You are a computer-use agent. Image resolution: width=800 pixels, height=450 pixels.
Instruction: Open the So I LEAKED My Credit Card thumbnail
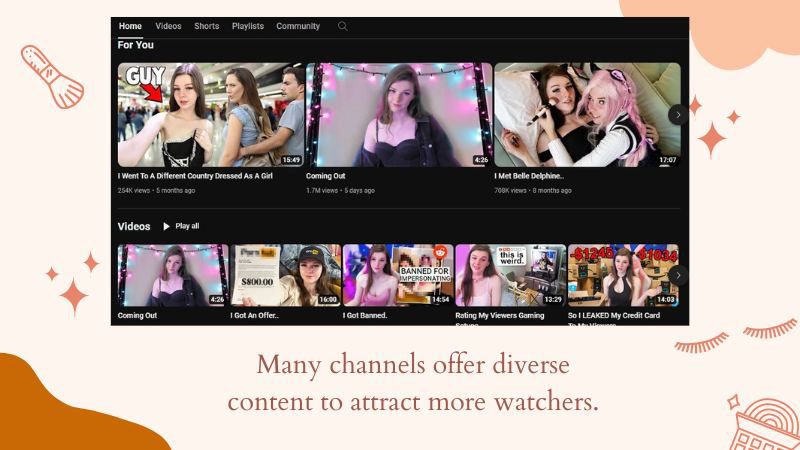[x=623, y=276]
